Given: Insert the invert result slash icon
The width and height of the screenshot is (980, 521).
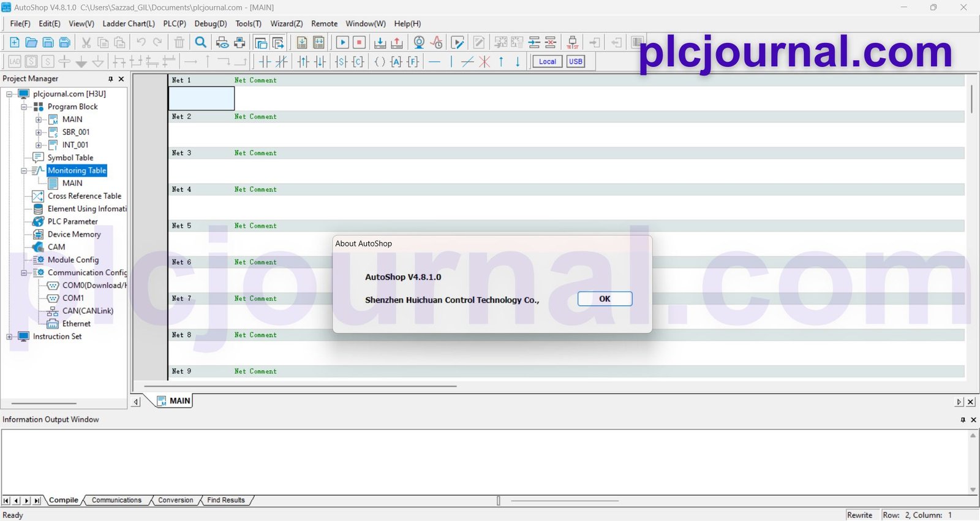Looking at the screenshot, I should click(x=467, y=61).
